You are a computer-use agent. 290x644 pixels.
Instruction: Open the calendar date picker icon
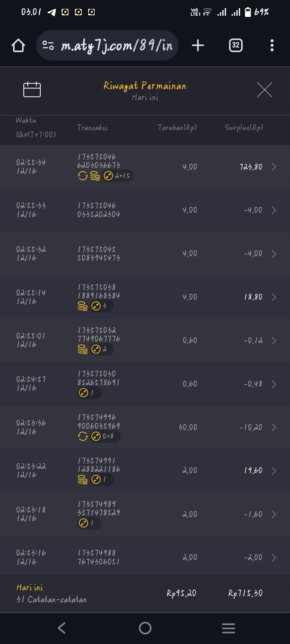32,89
